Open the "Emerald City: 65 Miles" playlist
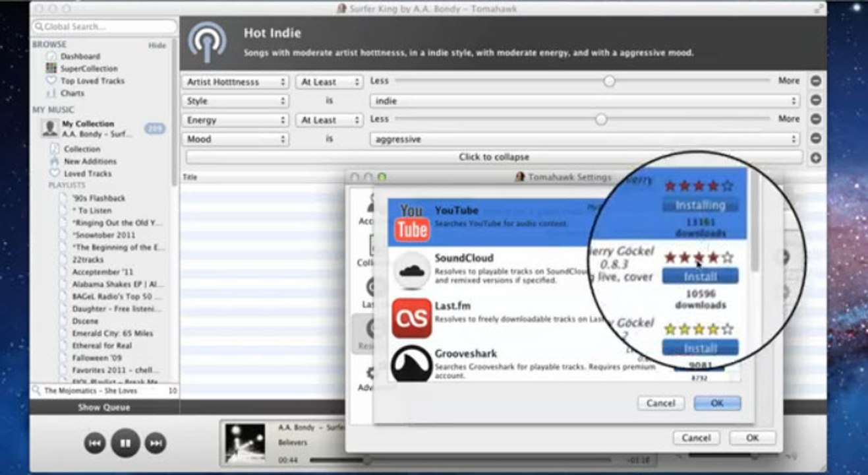868x475 pixels. click(x=113, y=334)
